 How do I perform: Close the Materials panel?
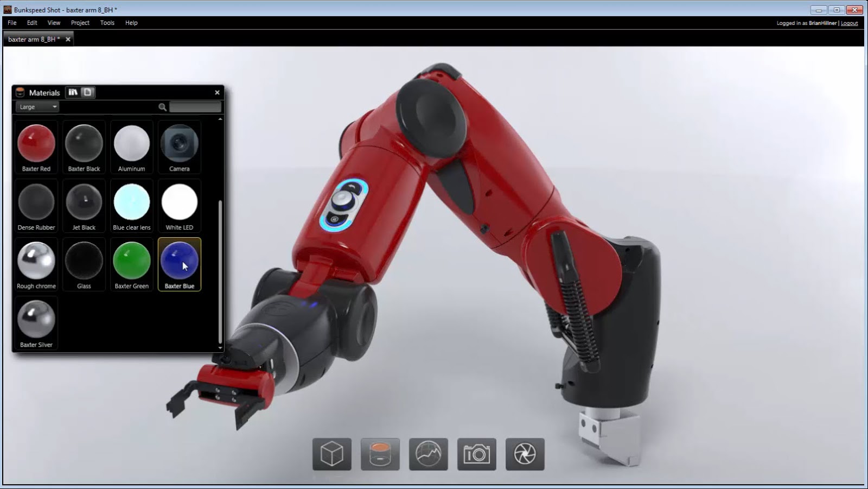pyautogui.click(x=217, y=92)
